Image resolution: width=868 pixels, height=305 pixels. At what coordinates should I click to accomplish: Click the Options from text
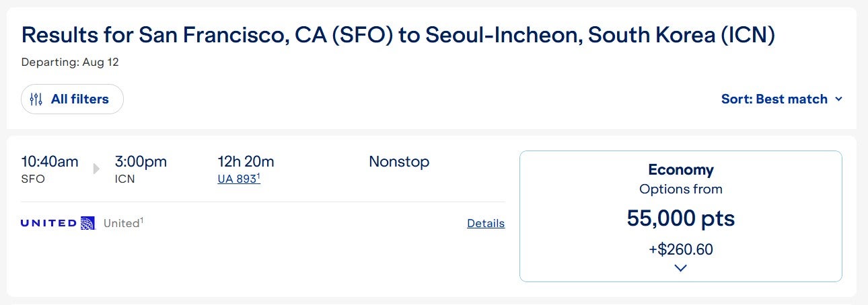click(680, 189)
